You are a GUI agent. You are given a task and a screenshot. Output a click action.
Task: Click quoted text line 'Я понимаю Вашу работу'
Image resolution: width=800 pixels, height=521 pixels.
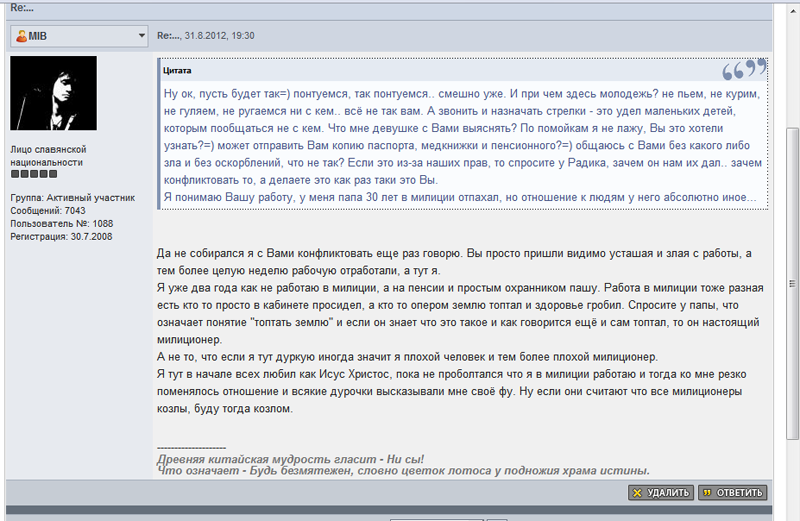pos(460,197)
